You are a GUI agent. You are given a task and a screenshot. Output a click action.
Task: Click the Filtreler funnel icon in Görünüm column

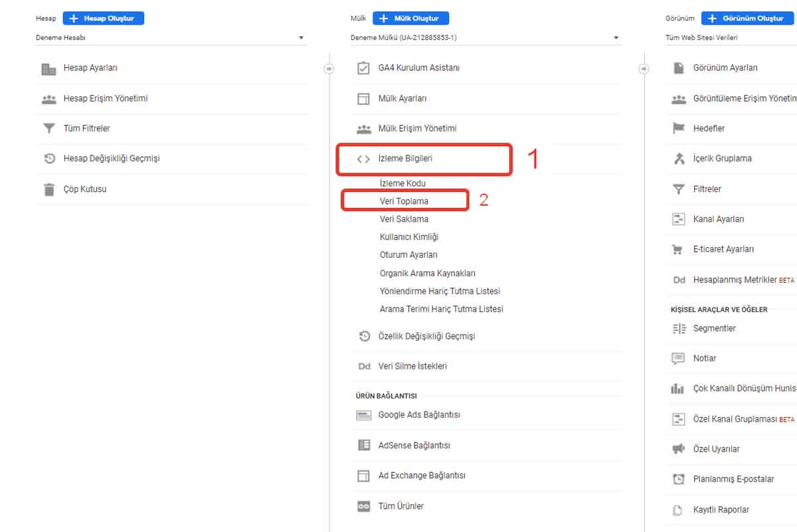[x=678, y=189]
